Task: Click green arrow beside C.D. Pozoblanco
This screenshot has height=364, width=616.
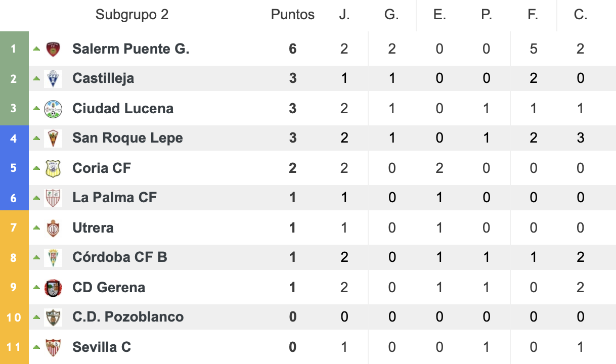Action: click(36, 317)
